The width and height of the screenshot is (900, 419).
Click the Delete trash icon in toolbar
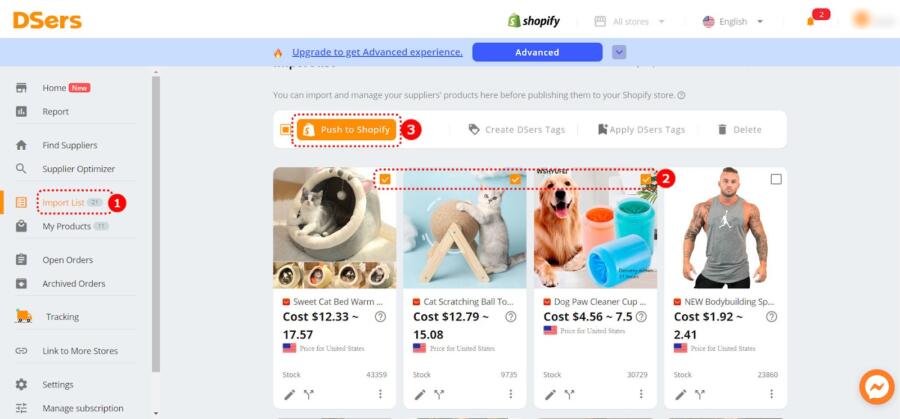[722, 130]
